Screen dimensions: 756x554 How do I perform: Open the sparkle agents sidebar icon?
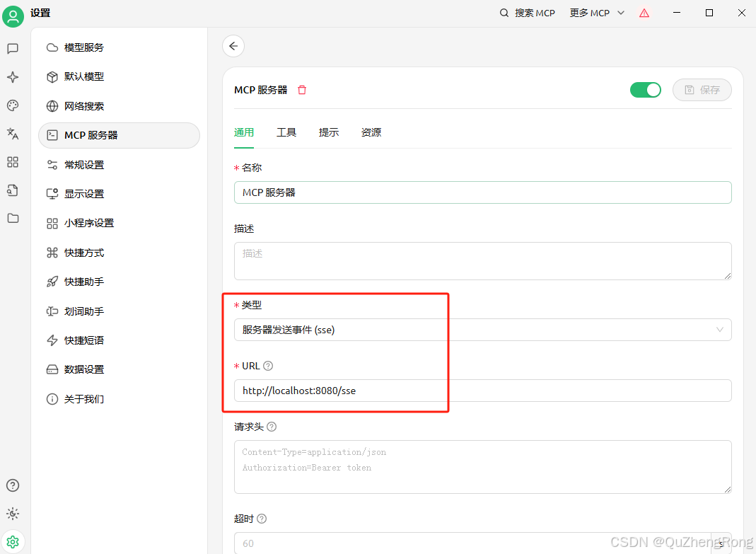[x=13, y=77]
